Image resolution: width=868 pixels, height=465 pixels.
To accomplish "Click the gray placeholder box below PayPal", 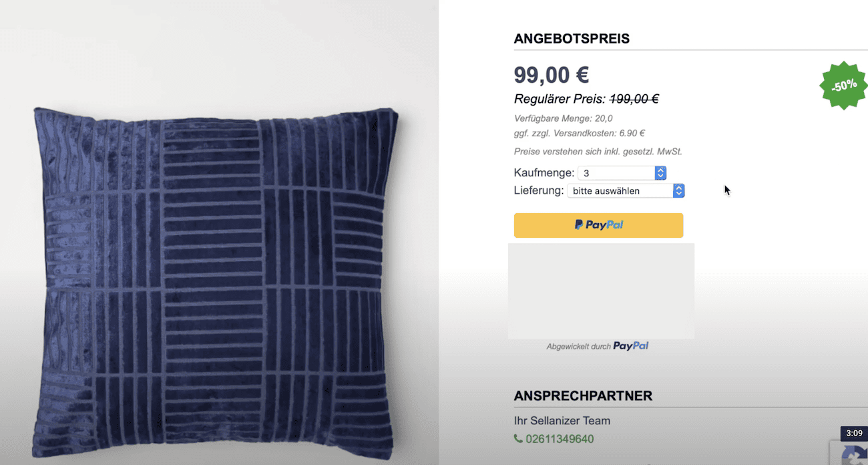I will point(601,291).
